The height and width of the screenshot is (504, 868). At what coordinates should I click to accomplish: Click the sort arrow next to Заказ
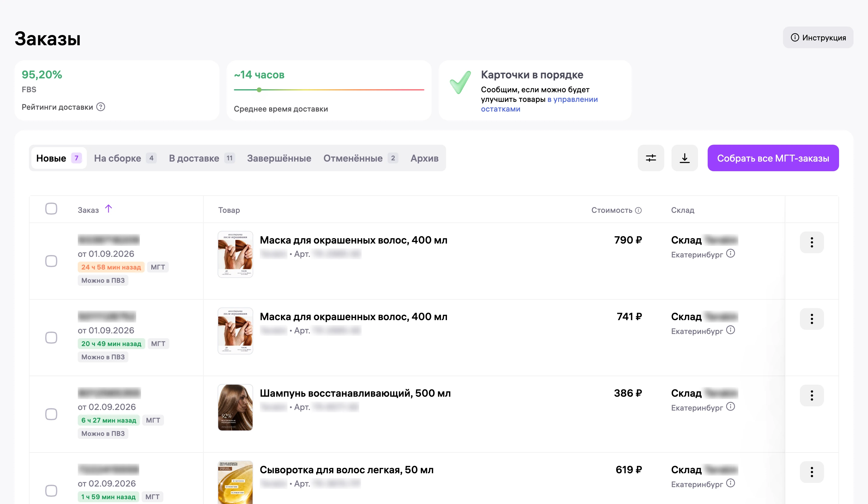coord(108,209)
